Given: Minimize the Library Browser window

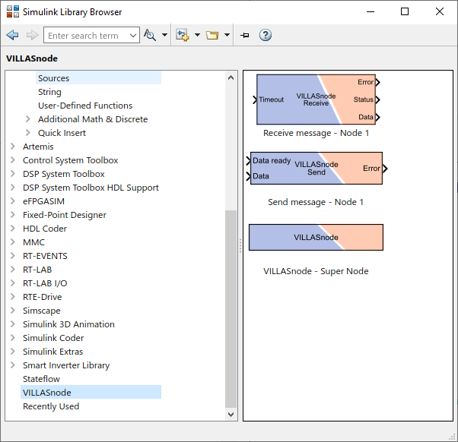Looking at the screenshot, I should point(370,12).
